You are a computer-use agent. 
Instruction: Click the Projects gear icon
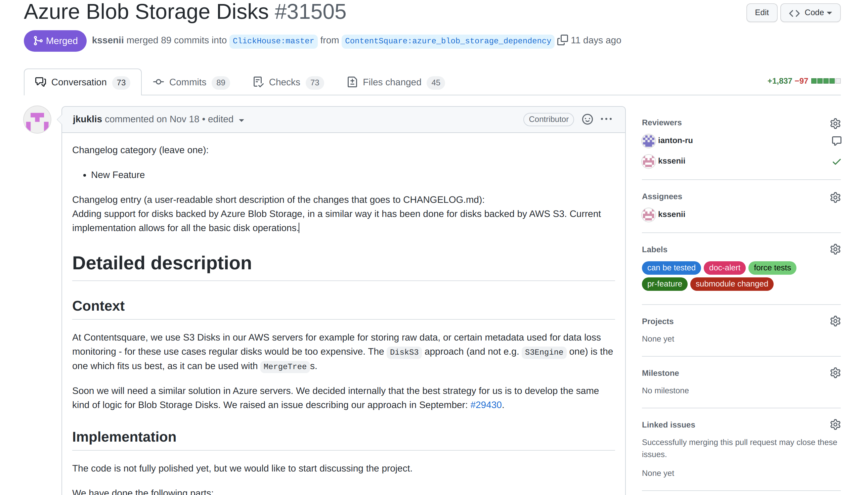[835, 321]
